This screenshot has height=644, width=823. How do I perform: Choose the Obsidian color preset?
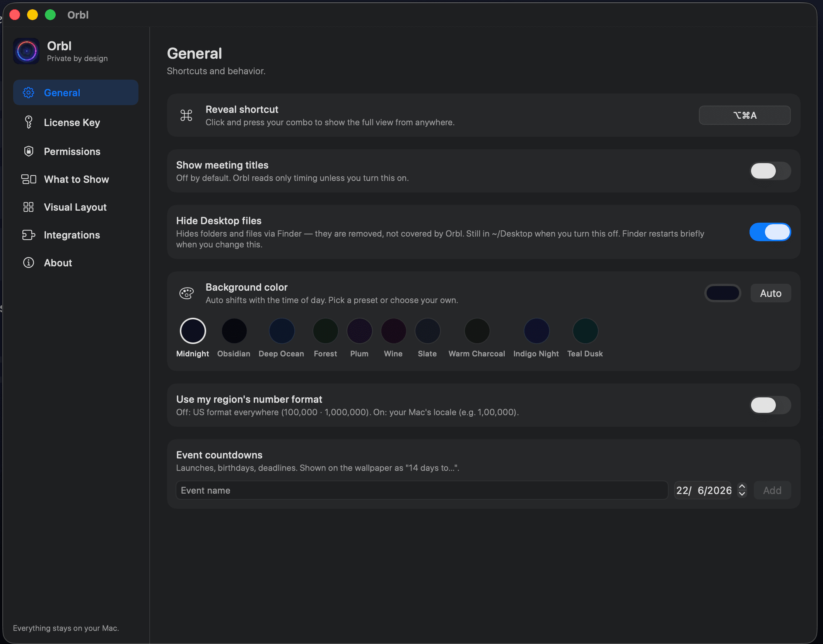[x=234, y=331]
